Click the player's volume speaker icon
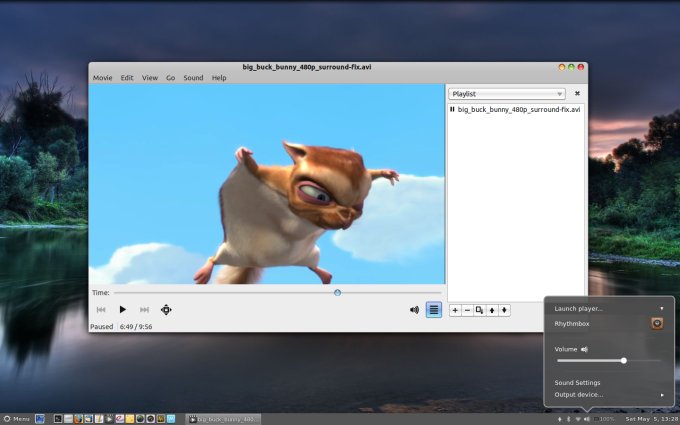This screenshot has width=680, height=425. [415, 310]
